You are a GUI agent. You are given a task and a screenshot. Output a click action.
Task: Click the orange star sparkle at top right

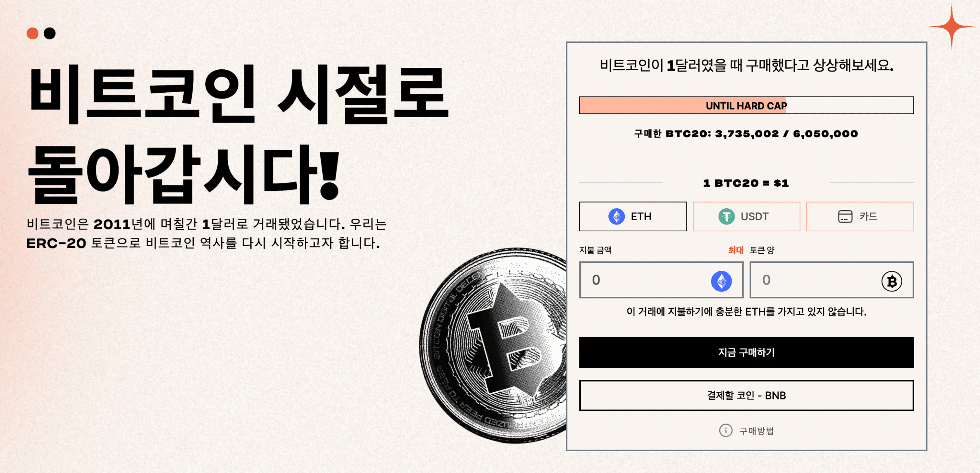tap(951, 26)
